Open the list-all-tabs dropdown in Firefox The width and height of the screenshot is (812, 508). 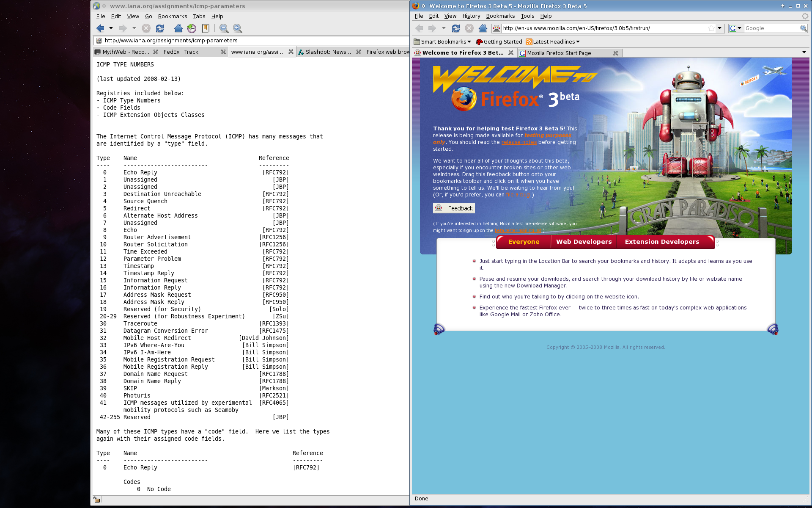click(x=804, y=52)
